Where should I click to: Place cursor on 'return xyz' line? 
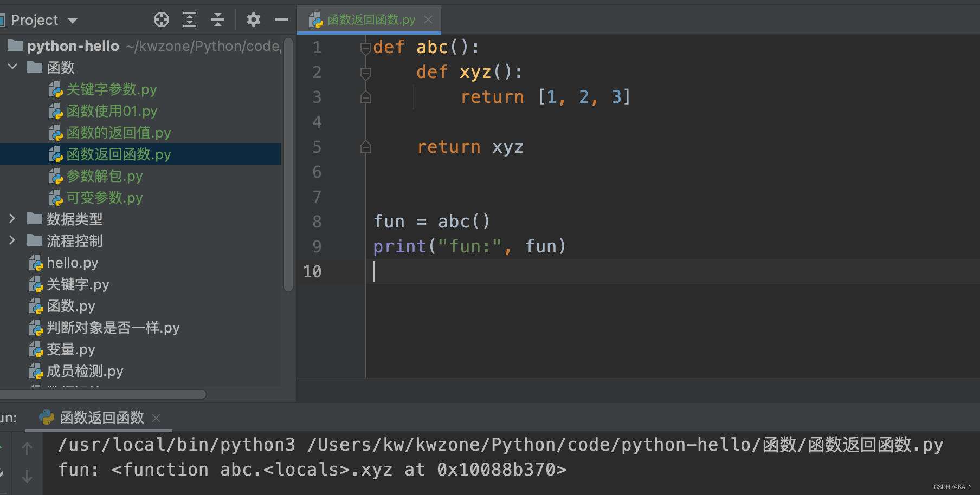(470, 147)
